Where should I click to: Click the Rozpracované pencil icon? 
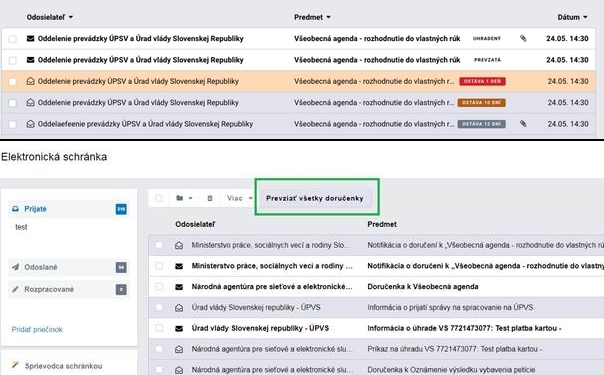click(15, 289)
